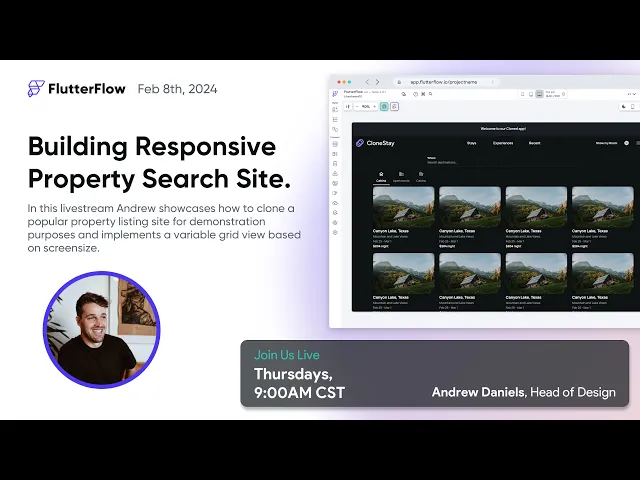Open the version dropdown chevron
Viewport: 640px width, 480px height.
click(x=632, y=94)
